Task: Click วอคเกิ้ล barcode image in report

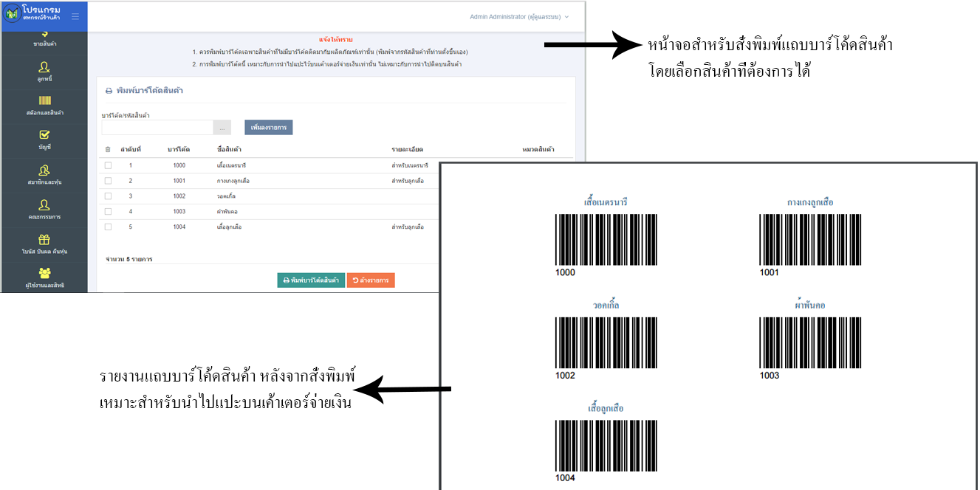Action: coord(606,342)
